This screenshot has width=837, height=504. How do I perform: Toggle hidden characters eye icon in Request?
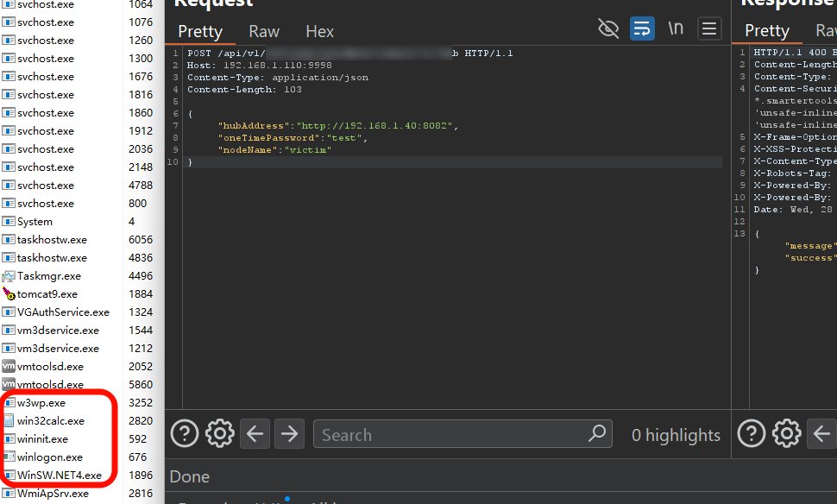click(608, 28)
